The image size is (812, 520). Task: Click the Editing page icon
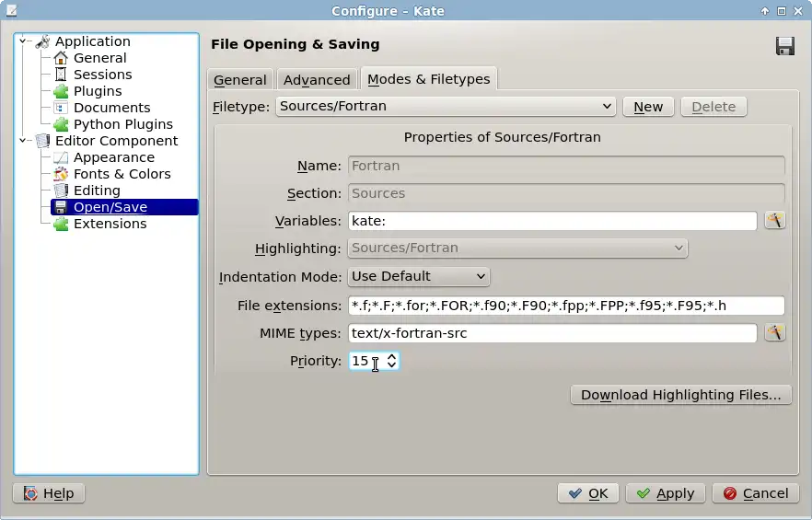(x=61, y=191)
